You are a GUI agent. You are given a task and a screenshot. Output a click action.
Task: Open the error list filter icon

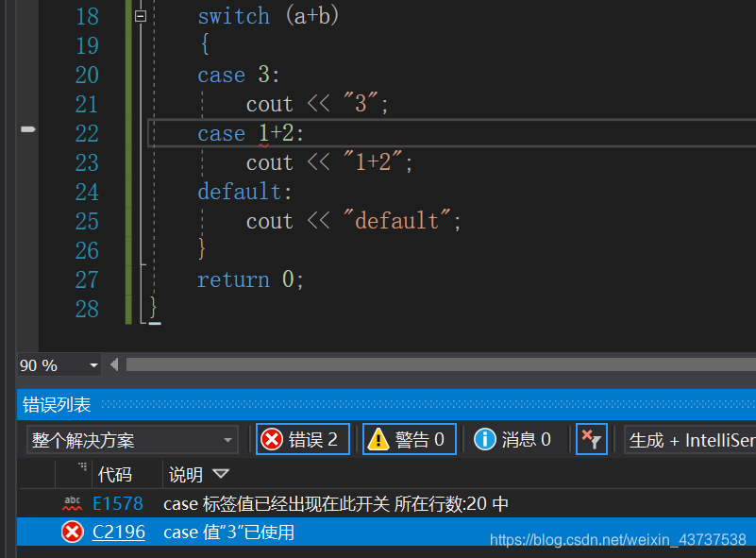592,438
